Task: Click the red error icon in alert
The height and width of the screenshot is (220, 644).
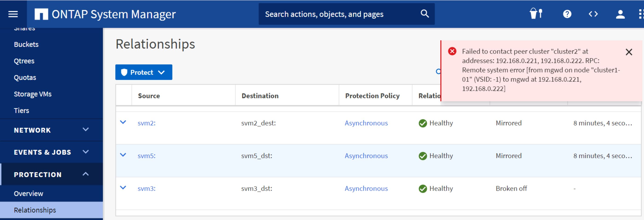Action: click(452, 51)
